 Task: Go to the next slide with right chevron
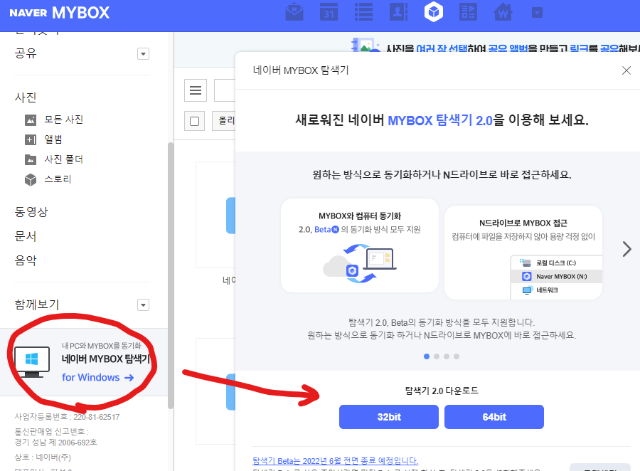point(627,249)
